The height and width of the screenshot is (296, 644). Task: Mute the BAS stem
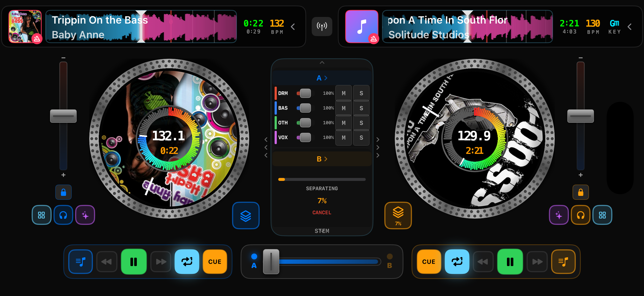coord(344,108)
